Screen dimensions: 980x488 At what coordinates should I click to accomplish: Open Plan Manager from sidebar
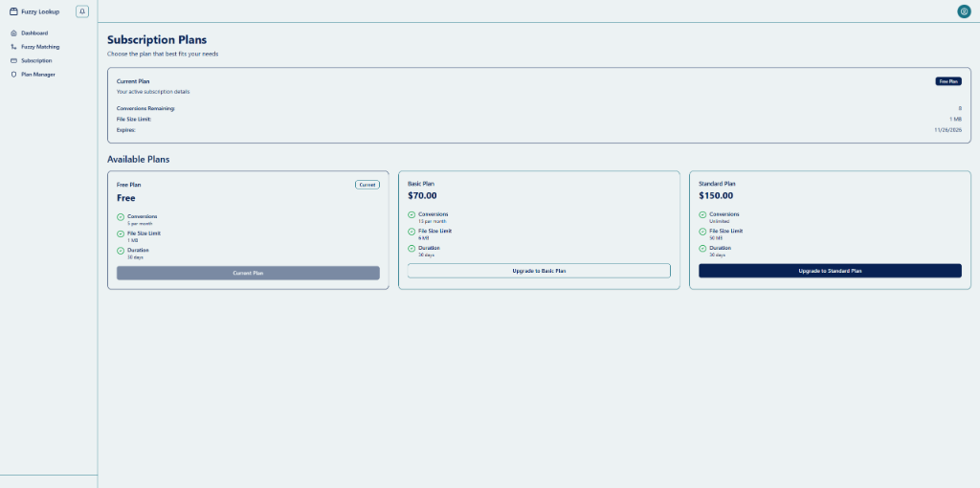38,75
